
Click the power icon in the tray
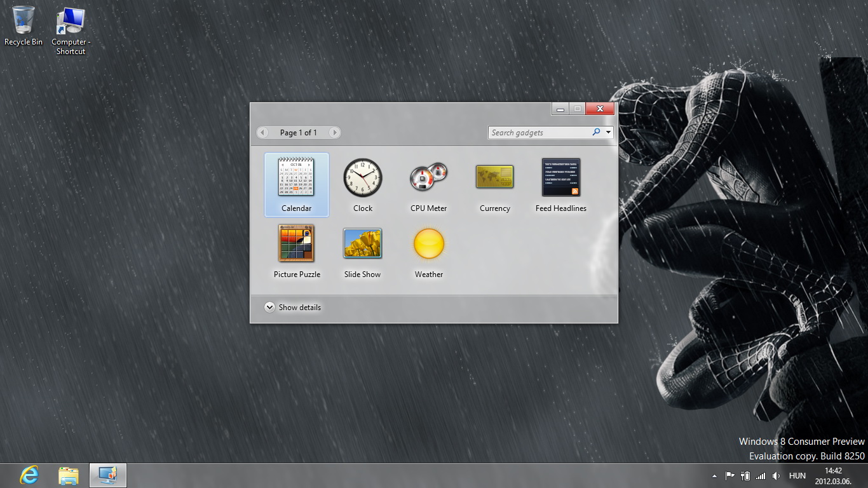tap(745, 475)
